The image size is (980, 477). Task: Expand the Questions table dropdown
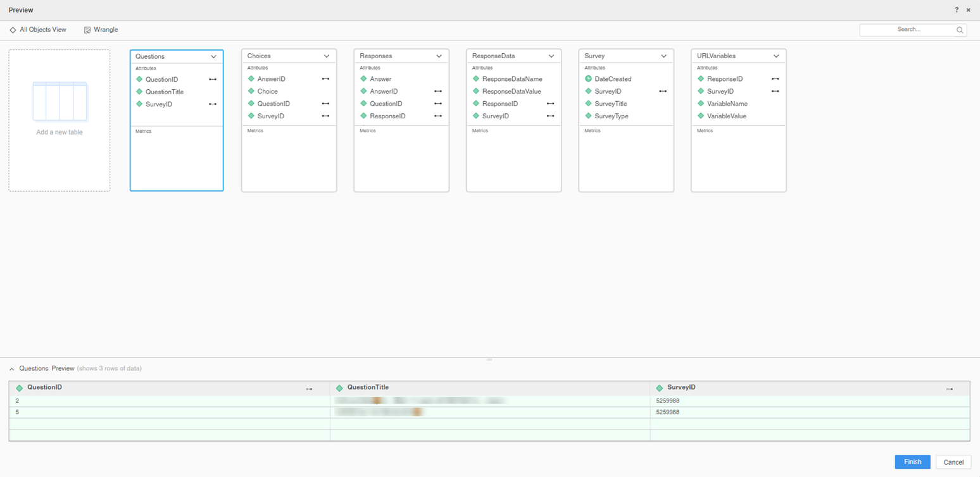[x=214, y=57]
